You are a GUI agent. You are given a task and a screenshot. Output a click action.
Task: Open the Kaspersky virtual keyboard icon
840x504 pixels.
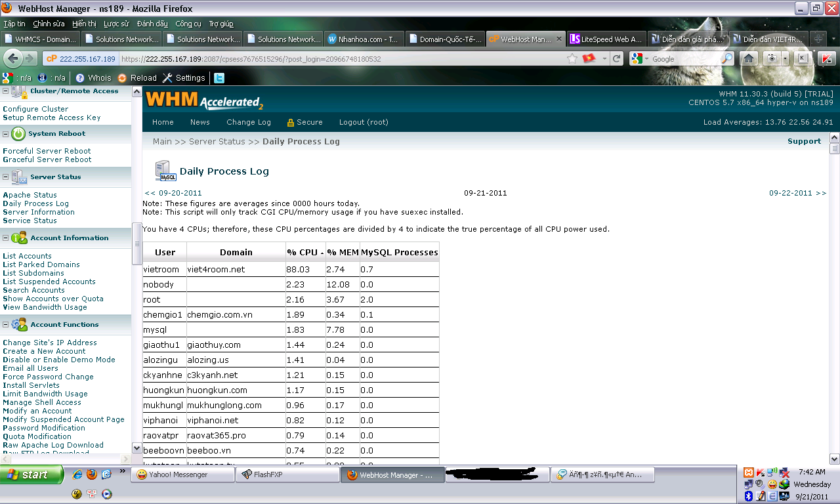coord(803,58)
